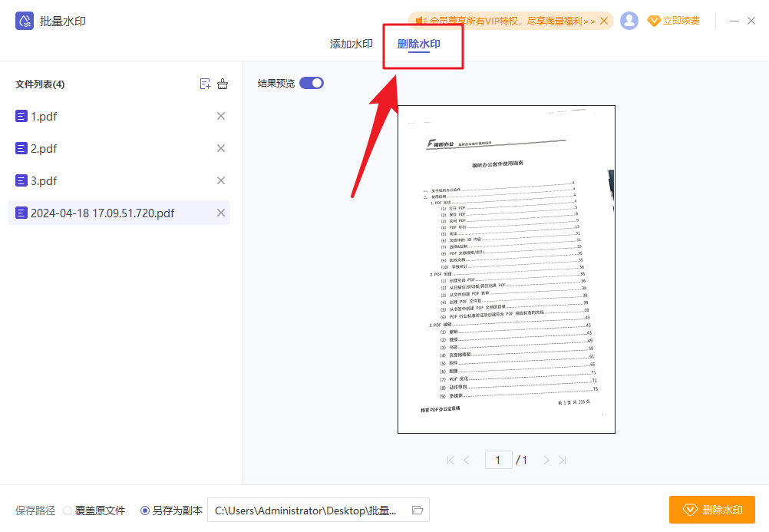Jump to the last page arrow in pagination
Viewport: 769px width, 532px height.
(563, 460)
